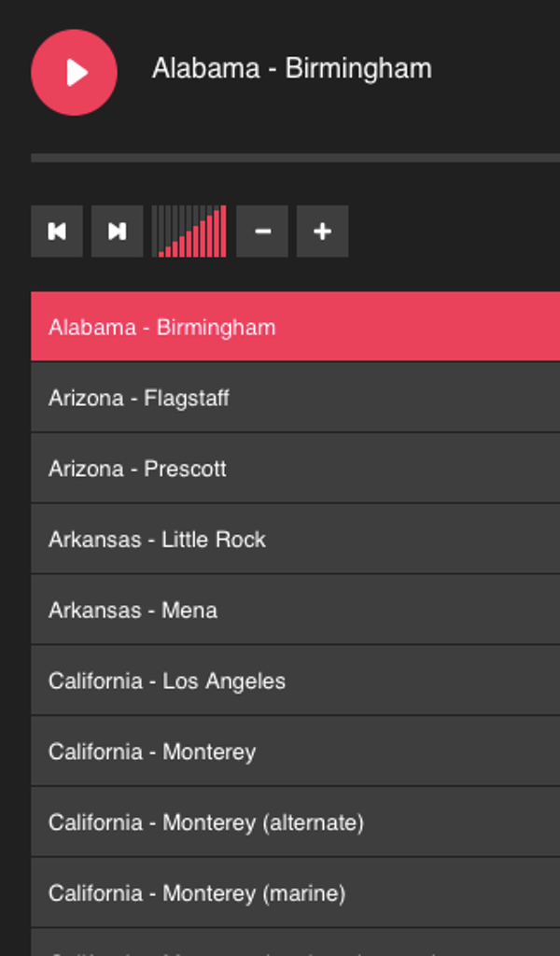This screenshot has height=956, width=560.
Task: Set volume to the lowest bar
Action: [161, 252]
